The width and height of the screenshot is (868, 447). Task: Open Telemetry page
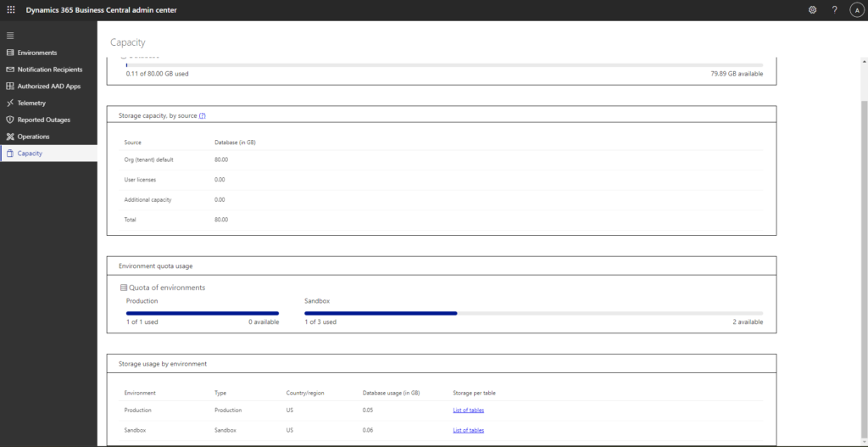(x=31, y=103)
